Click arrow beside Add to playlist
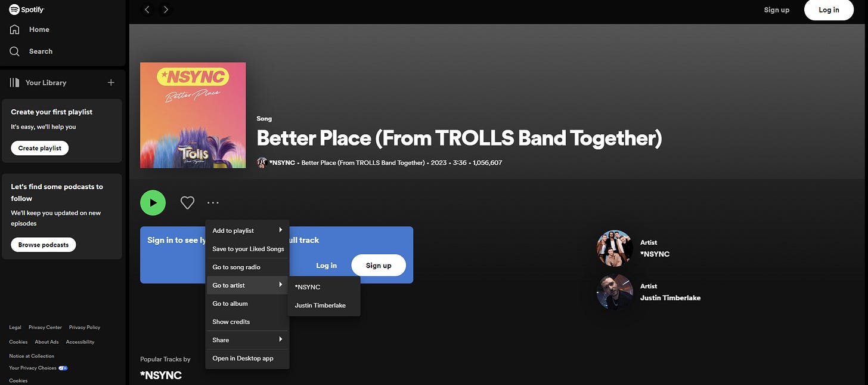Image resolution: width=868 pixels, height=385 pixels. (x=281, y=230)
